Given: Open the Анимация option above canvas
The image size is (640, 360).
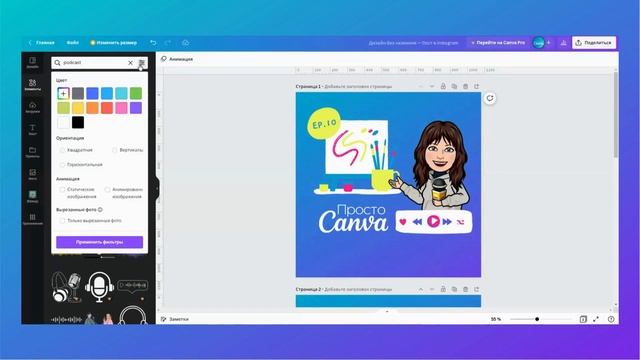Looking at the screenshot, I should (x=177, y=59).
